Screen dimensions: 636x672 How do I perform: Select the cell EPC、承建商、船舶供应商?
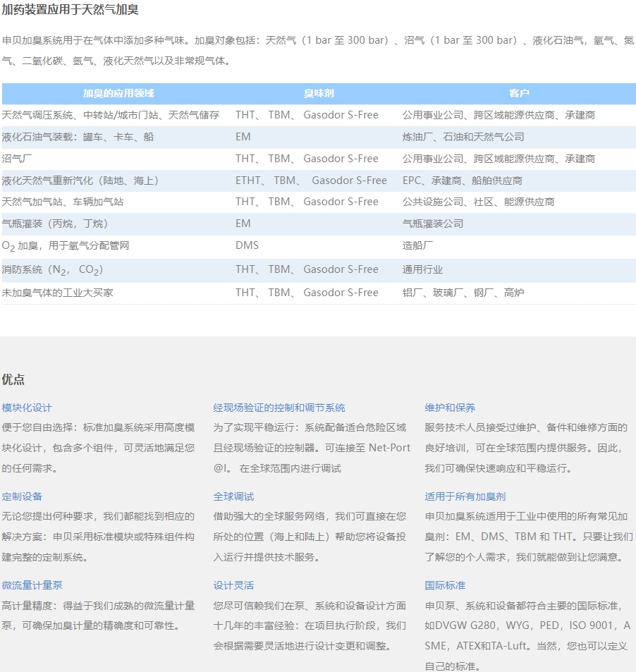coord(463,181)
